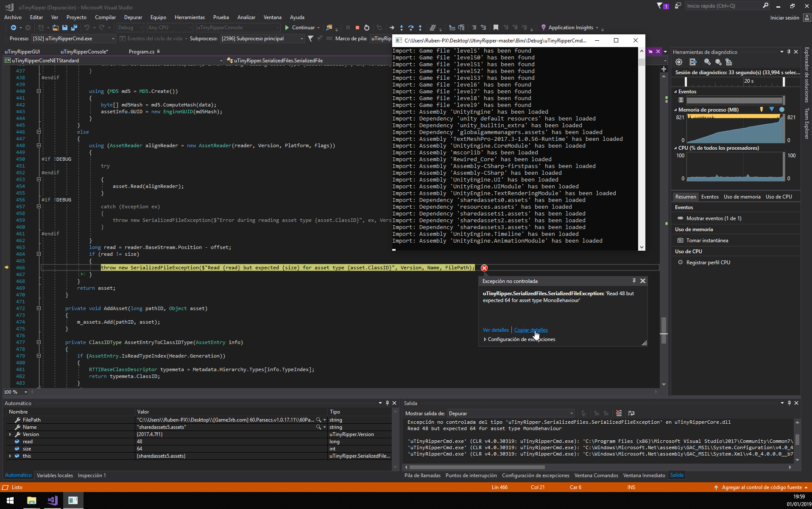Open the Depurar menu

(x=133, y=17)
